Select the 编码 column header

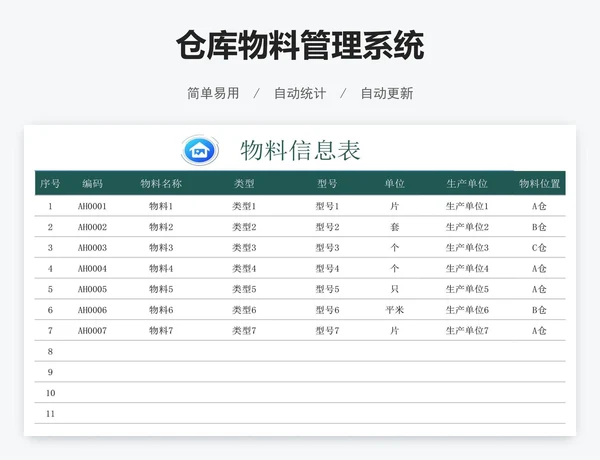92,184
